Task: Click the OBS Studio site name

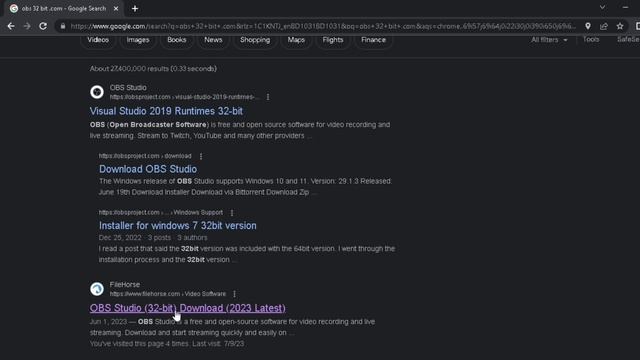Action: click(128, 87)
